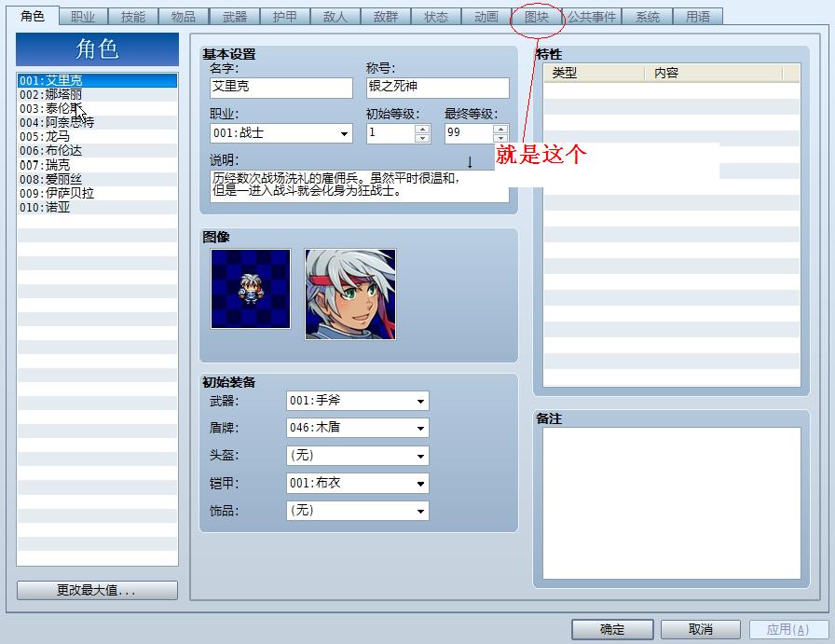Go to the 动画 tab

(486, 17)
